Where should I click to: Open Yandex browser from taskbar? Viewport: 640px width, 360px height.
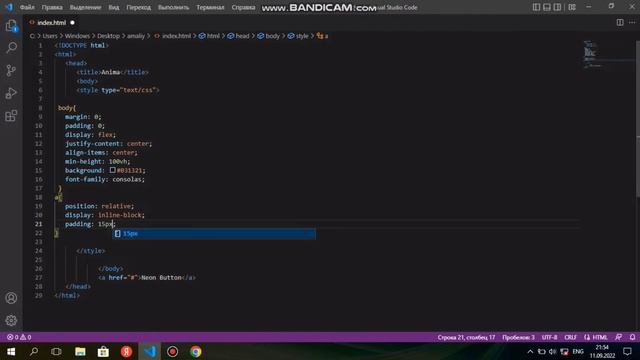click(127, 351)
